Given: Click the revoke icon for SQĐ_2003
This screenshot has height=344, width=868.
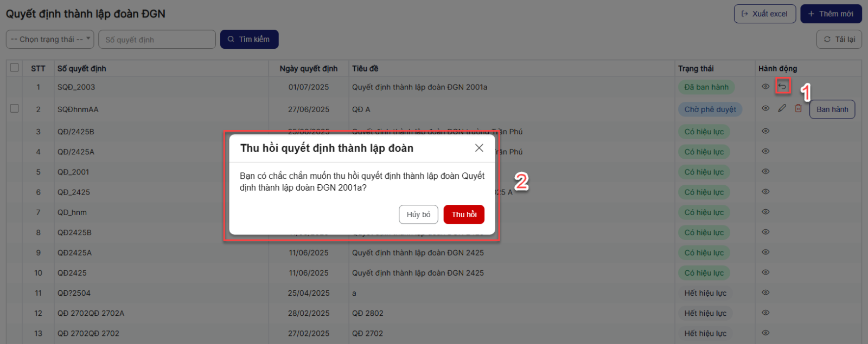Looking at the screenshot, I should coord(782,87).
